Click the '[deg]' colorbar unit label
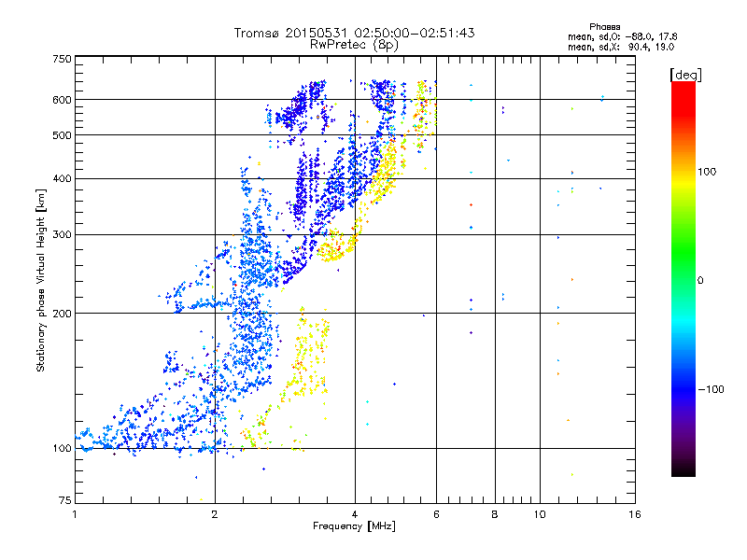Viewport: 747px width, 560px height. tap(685, 75)
